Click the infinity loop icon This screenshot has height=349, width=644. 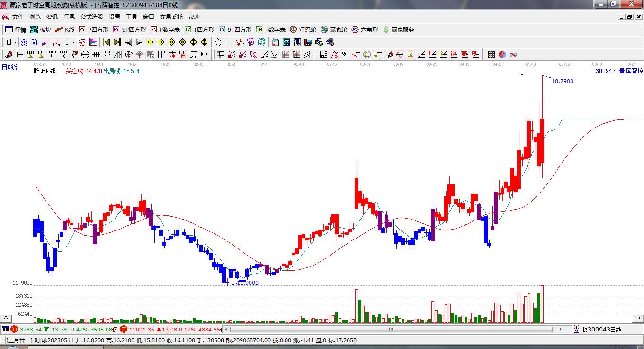click(513, 55)
